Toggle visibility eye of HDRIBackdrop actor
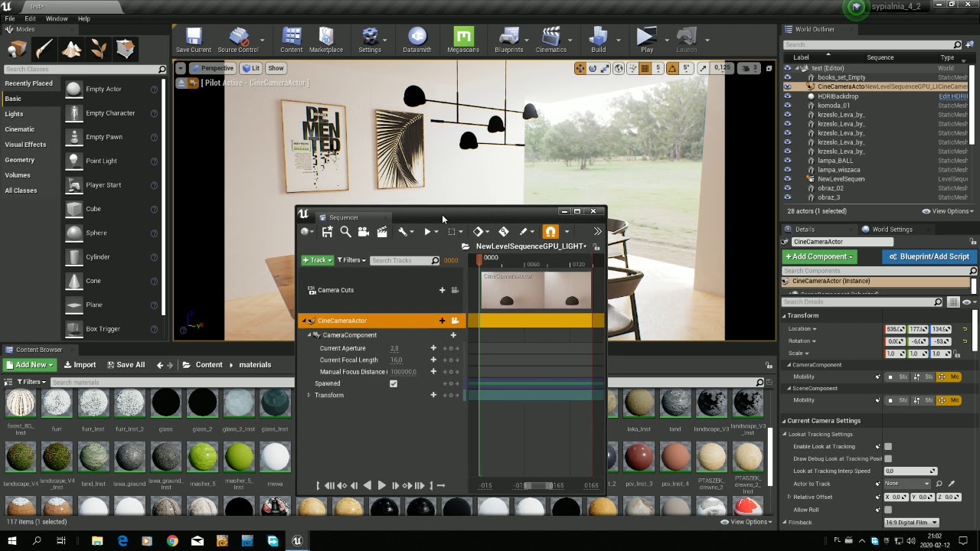 pos(788,96)
